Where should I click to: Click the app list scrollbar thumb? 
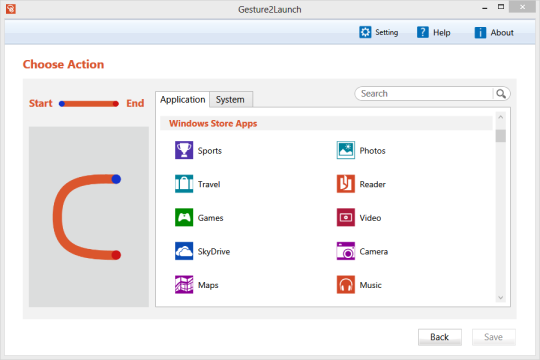tap(501, 136)
